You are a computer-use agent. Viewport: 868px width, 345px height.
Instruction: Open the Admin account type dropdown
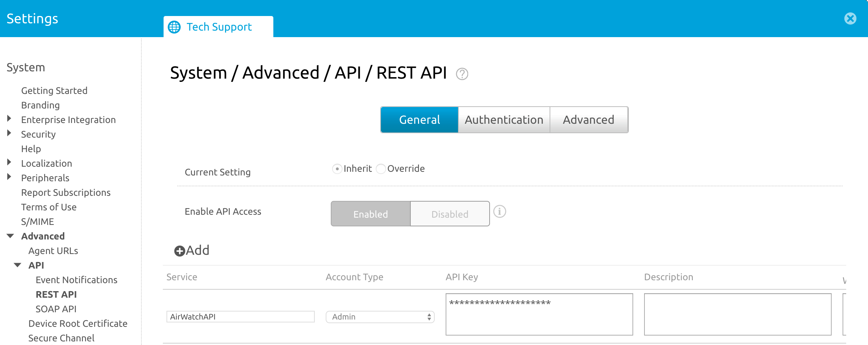point(380,317)
